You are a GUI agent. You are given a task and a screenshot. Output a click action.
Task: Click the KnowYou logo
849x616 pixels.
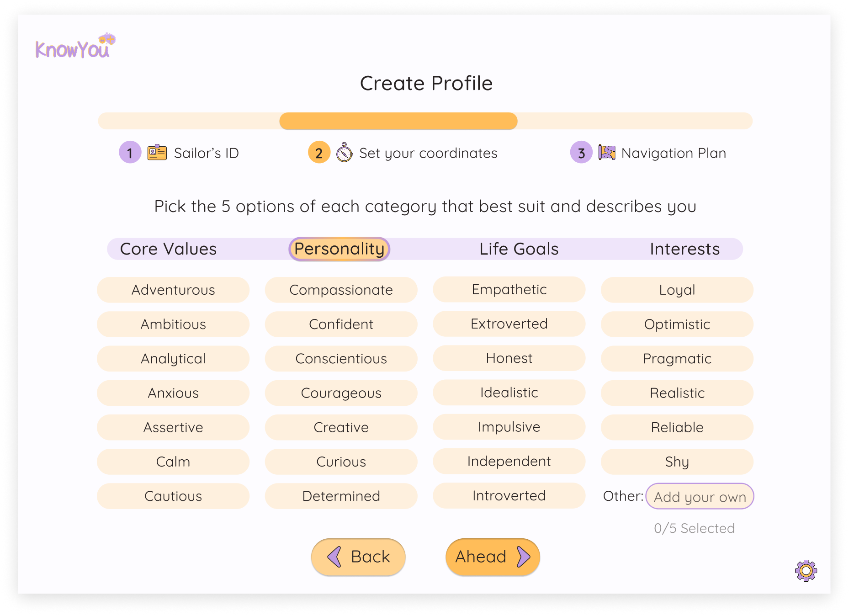point(73,48)
